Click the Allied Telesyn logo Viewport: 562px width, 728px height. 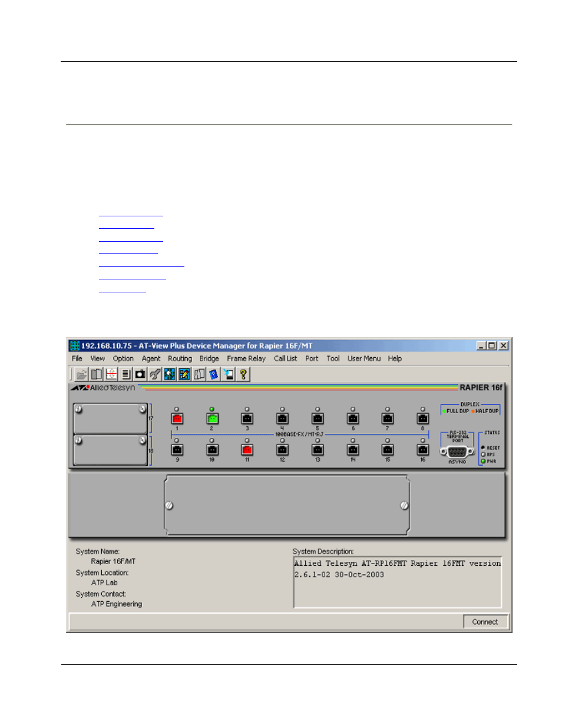click(x=104, y=388)
